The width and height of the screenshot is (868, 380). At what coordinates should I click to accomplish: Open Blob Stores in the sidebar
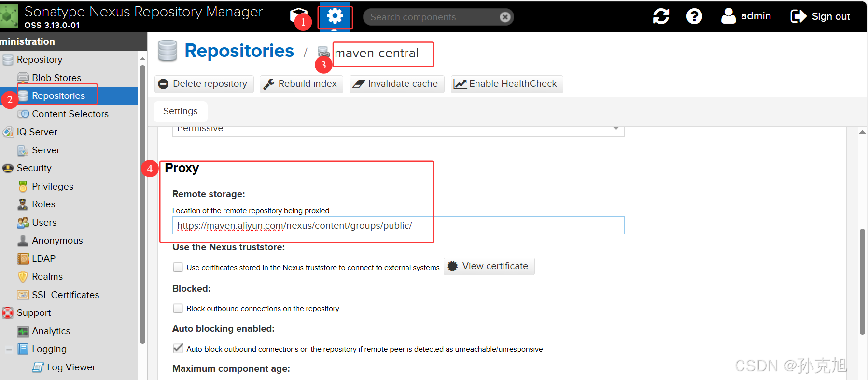click(56, 78)
